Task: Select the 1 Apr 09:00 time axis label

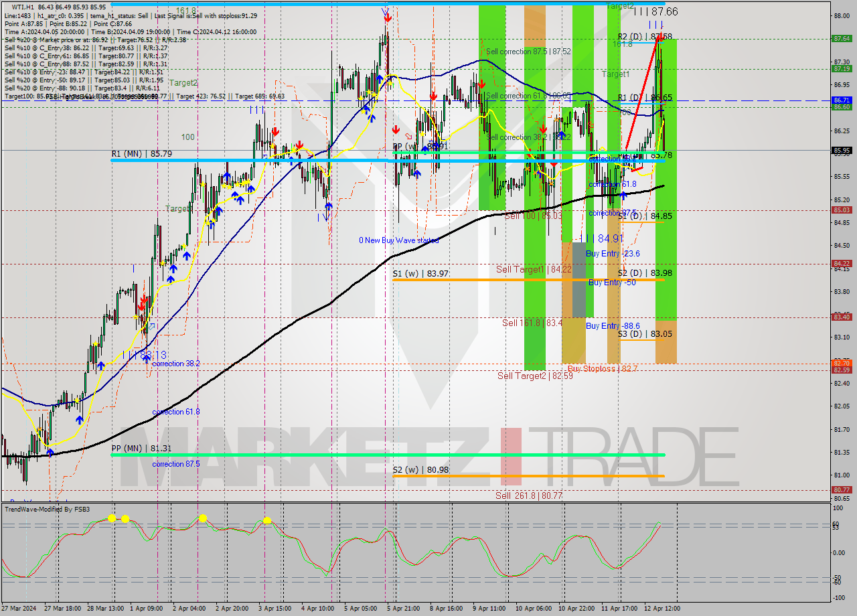Action: (145, 609)
